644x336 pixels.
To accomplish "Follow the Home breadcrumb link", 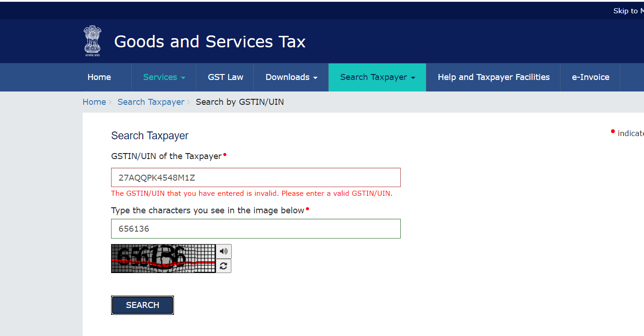I will pyautogui.click(x=94, y=102).
